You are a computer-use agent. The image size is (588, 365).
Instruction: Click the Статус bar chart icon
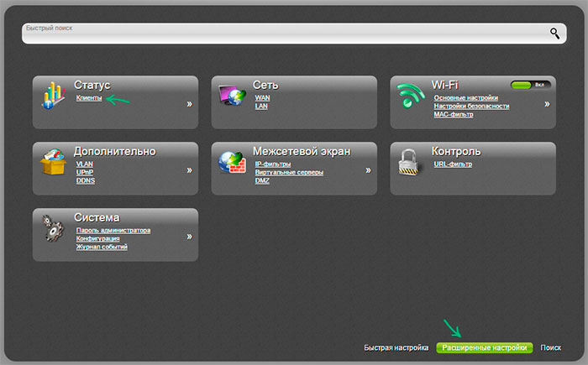(x=53, y=96)
